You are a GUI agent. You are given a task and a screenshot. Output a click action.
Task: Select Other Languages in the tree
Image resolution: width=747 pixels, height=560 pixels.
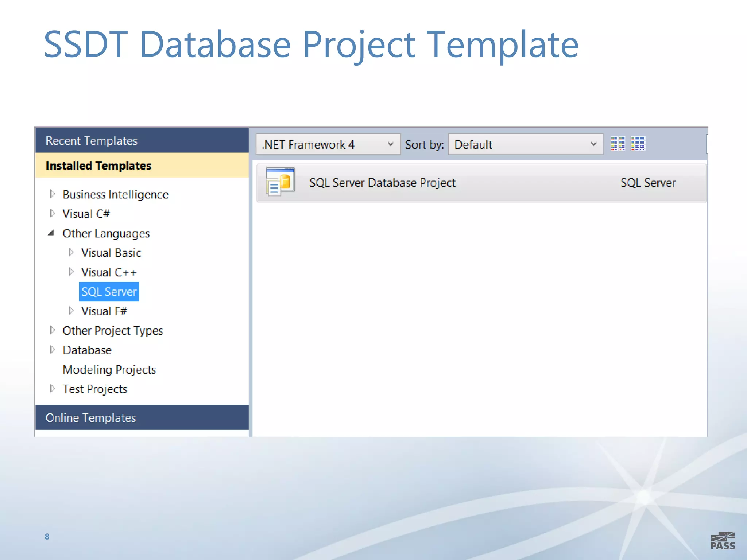106,233
